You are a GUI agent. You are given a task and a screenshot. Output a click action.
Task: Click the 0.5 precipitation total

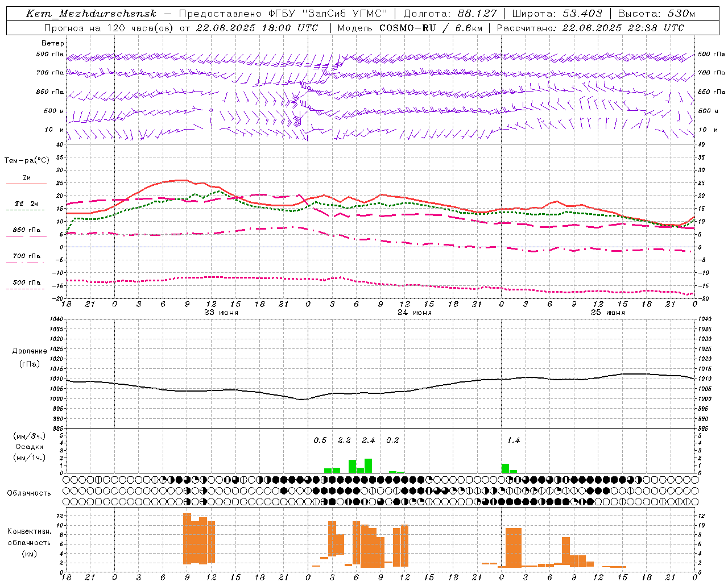pos(320,440)
